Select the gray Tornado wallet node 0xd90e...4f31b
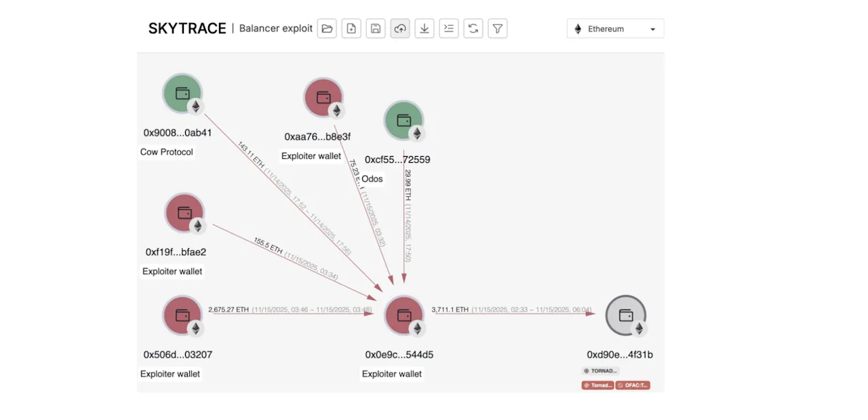The width and height of the screenshot is (868, 420). 626,316
